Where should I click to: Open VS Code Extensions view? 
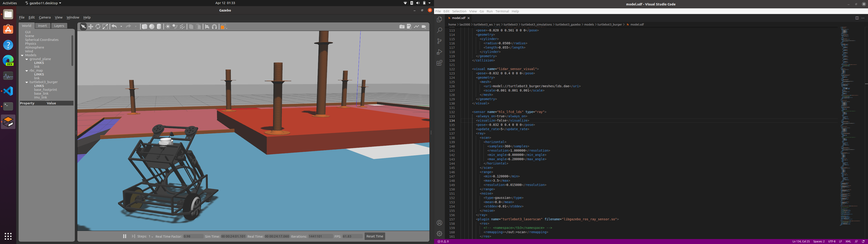(439, 63)
